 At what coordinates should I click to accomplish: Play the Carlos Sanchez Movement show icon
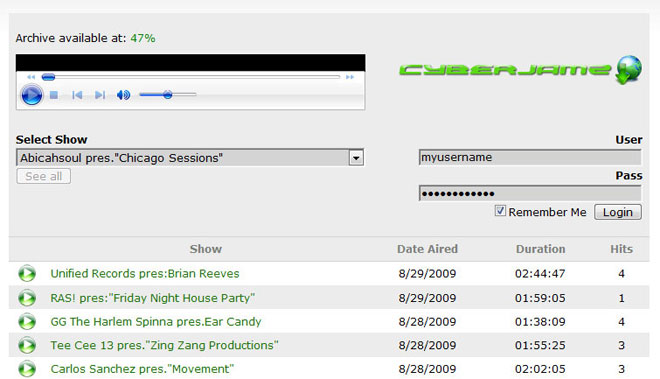click(x=27, y=369)
